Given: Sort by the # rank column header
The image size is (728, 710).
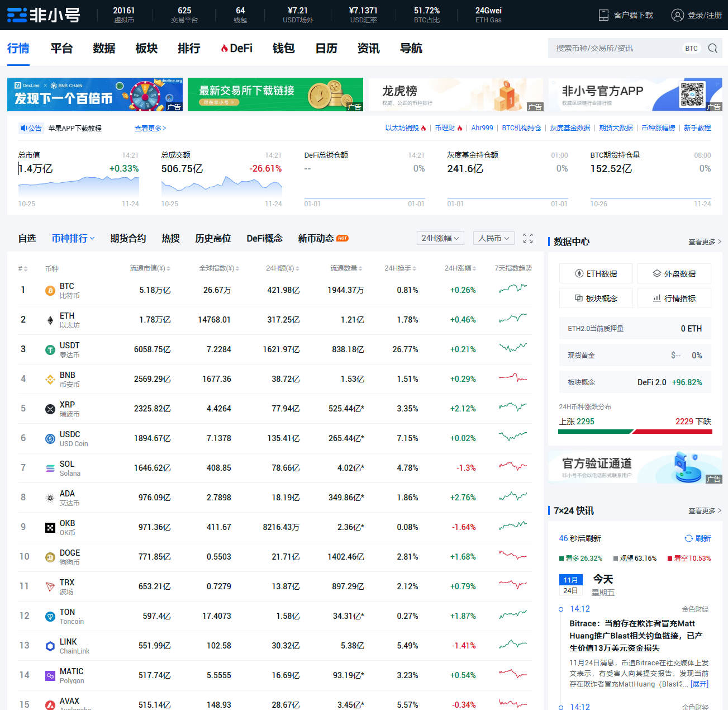Looking at the screenshot, I should click(23, 268).
